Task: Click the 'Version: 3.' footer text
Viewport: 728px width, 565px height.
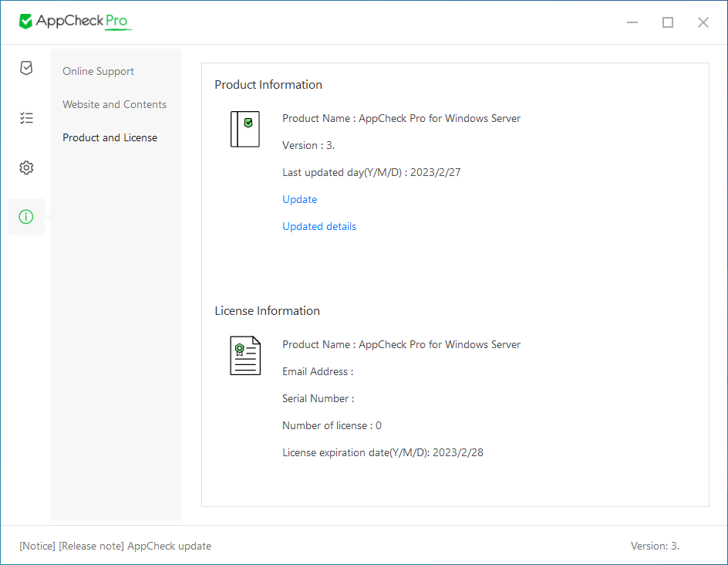Action: pos(655,546)
